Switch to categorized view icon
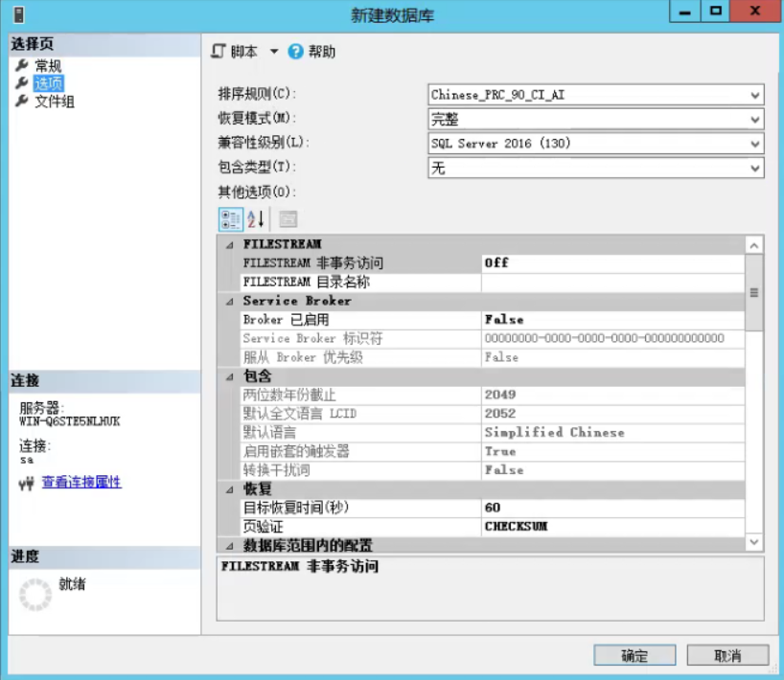This screenshot has height=680, width=784. [x=231, y=219]
